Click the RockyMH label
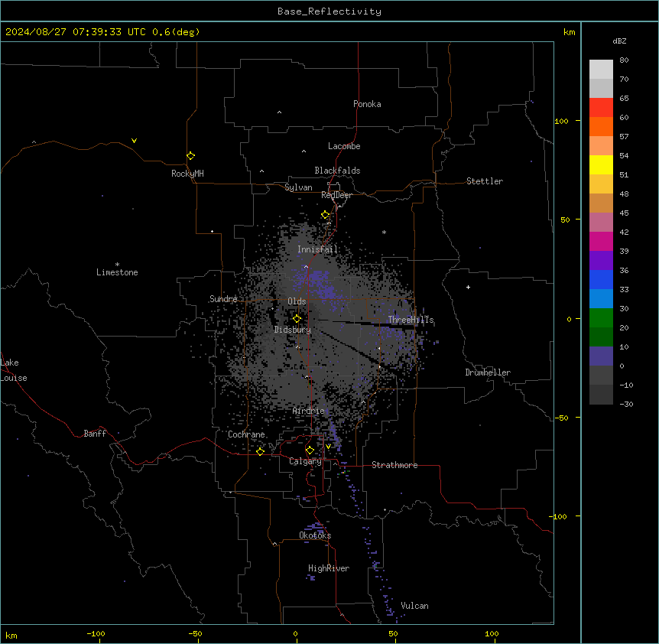659x644 pixels. [x=187, y=174]
